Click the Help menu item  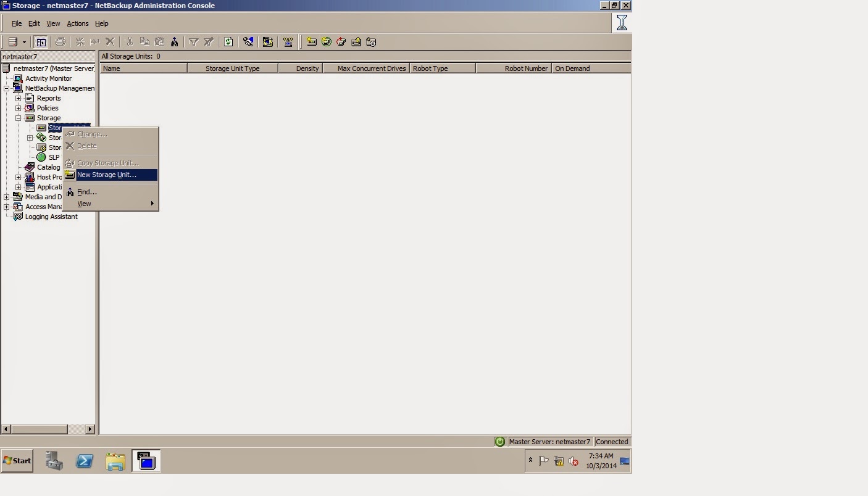101,23
